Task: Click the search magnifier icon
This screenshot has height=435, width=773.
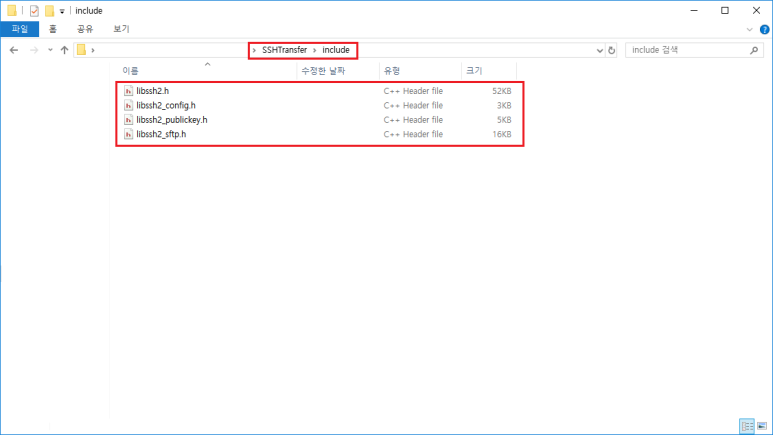Action: 754,50
